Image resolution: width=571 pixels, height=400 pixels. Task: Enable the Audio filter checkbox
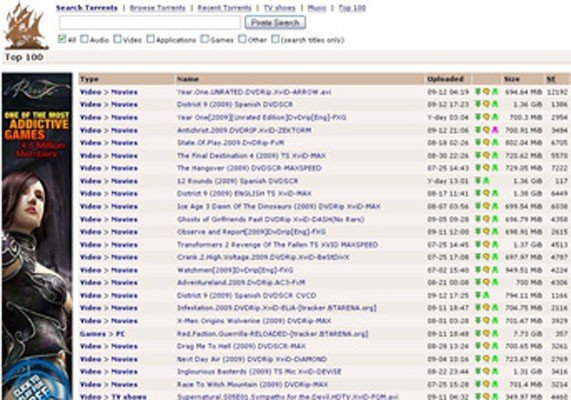84,39
